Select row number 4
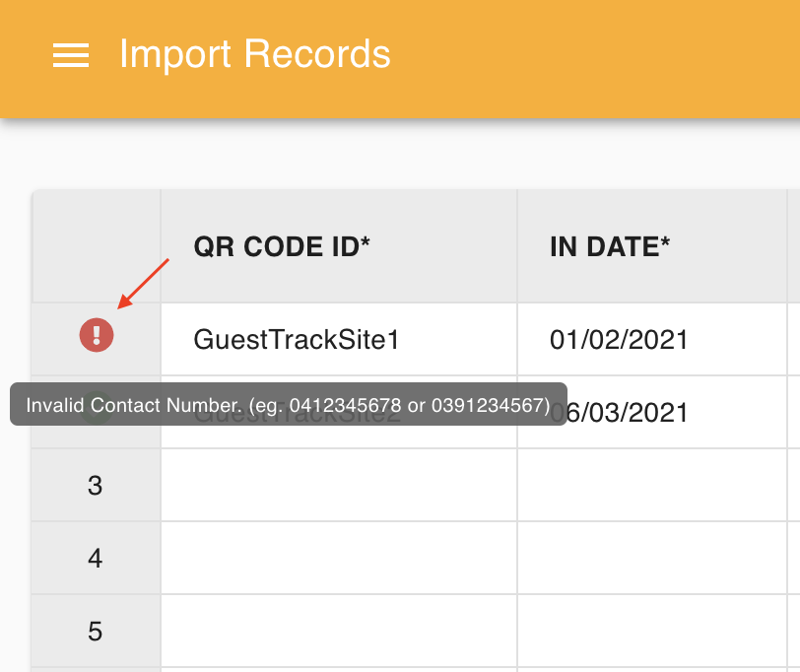Viewport: 800px width, 672px height. pyautogui.click(x=95, y=558)
